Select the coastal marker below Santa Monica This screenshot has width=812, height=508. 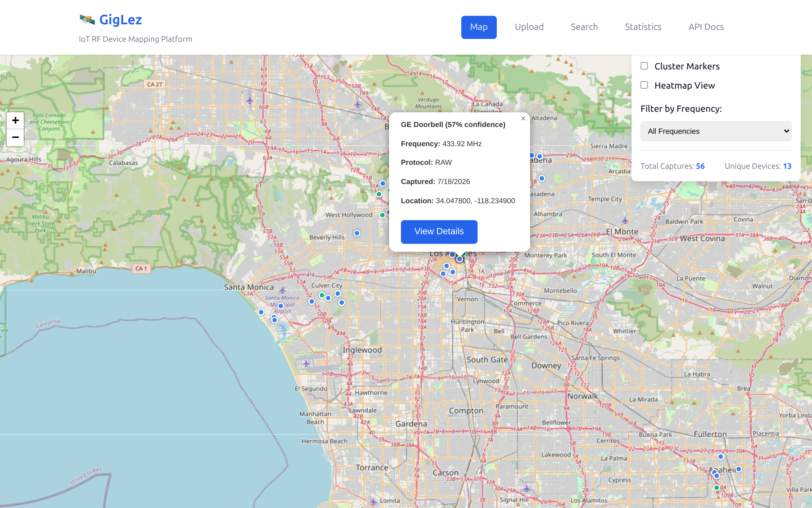click(x=261, y=312)
